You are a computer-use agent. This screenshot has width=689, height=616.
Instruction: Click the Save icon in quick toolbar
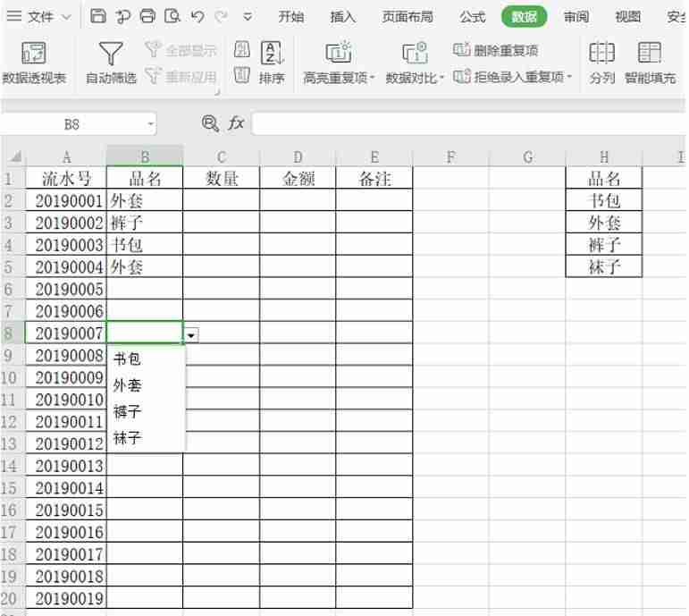click(x=97, y=16)
